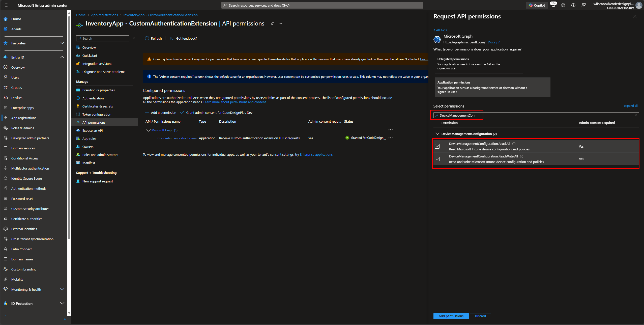Open Copilot from the top bar
644x325 pixels.
pos(537,5)
